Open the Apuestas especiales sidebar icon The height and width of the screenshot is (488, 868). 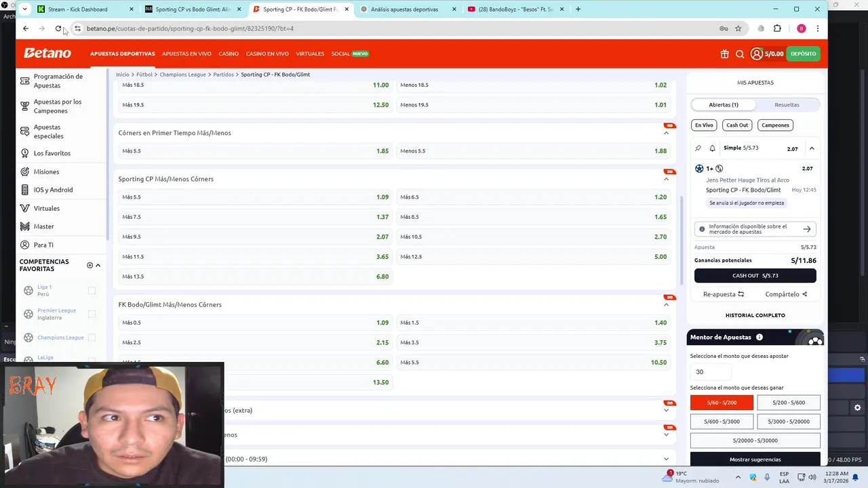pos(25,131)
